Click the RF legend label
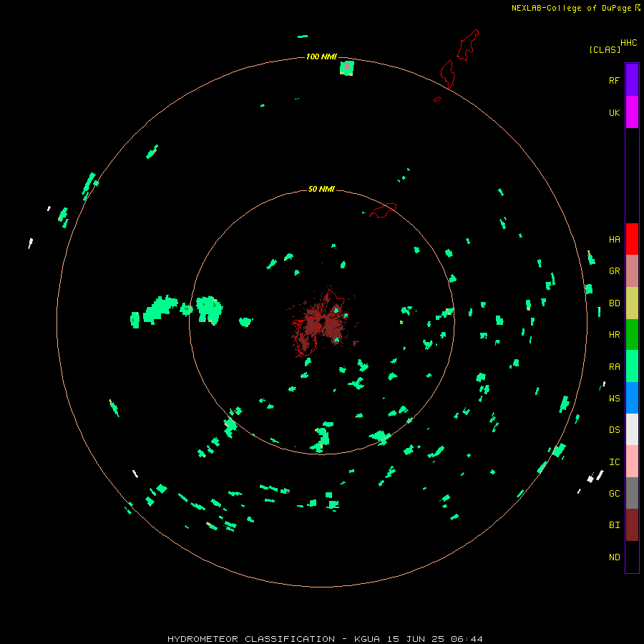 [x=614, y=81]
